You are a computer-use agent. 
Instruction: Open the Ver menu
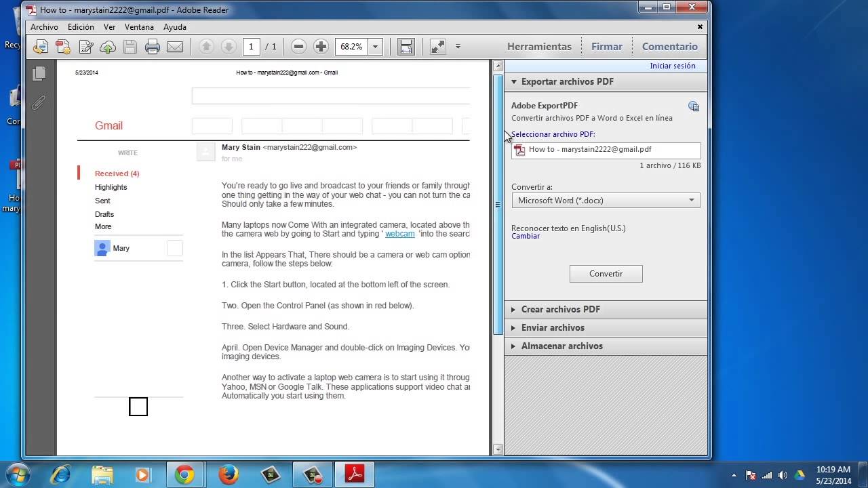pos(109,27)
